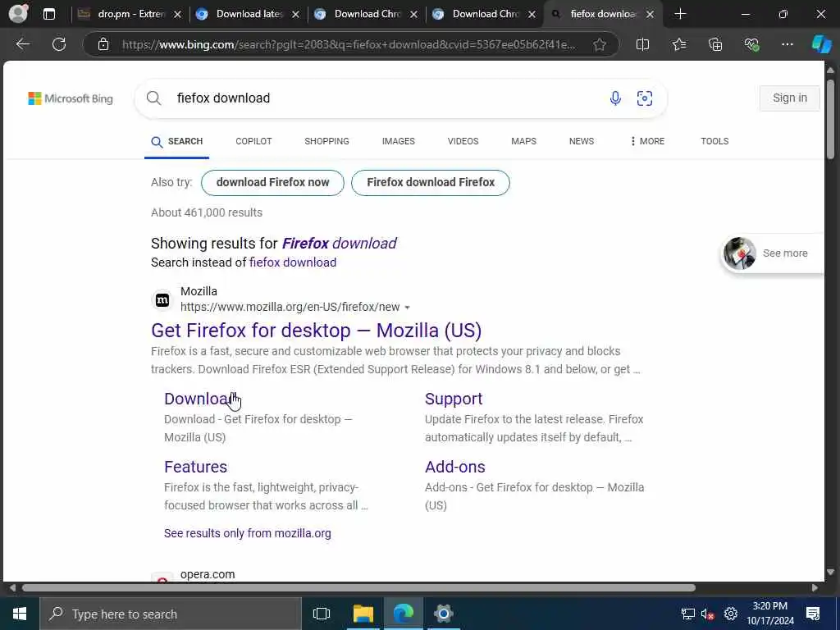Click the muted volume tray icon
840x630 pixels.
click(x=708, y=614)
